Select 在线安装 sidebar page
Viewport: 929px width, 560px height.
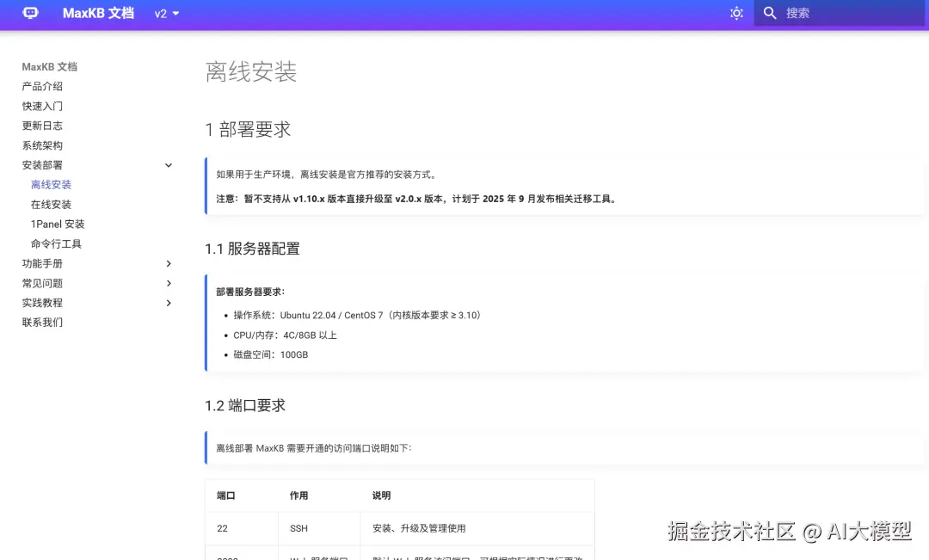coord(51,205)
